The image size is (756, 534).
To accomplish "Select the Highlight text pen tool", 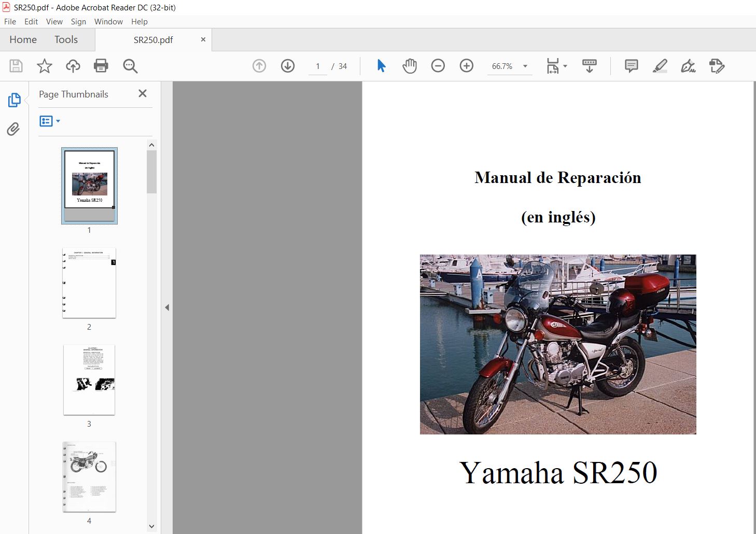I will coord(660,66).
